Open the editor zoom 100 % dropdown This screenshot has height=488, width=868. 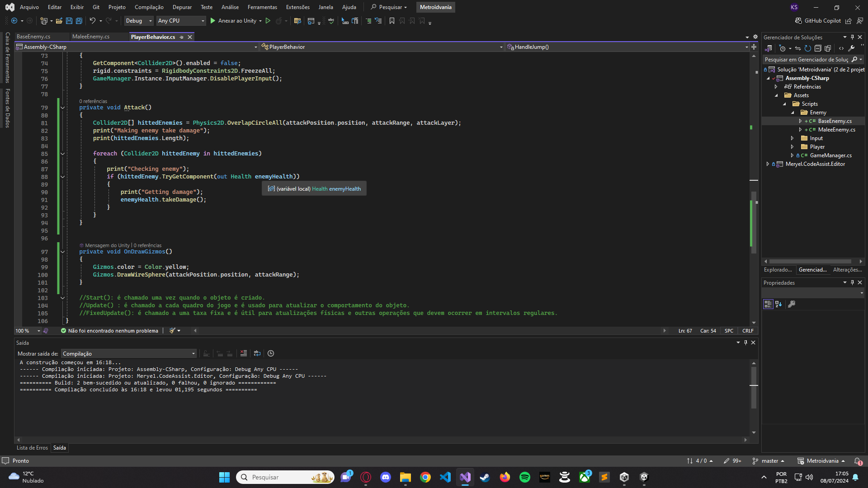(x=28, y=331)
